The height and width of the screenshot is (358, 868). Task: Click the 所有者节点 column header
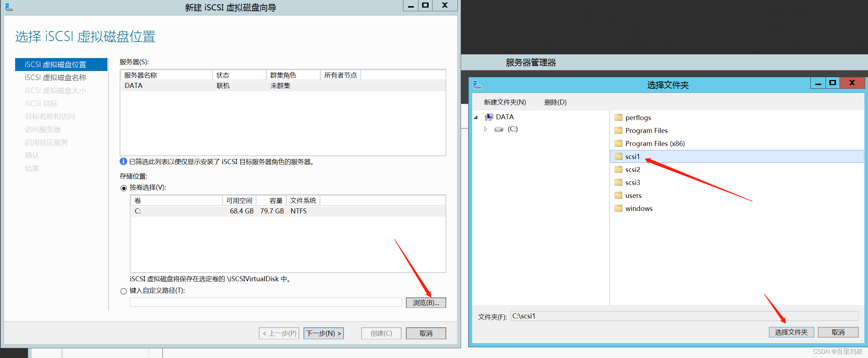(x=341, y=75)
